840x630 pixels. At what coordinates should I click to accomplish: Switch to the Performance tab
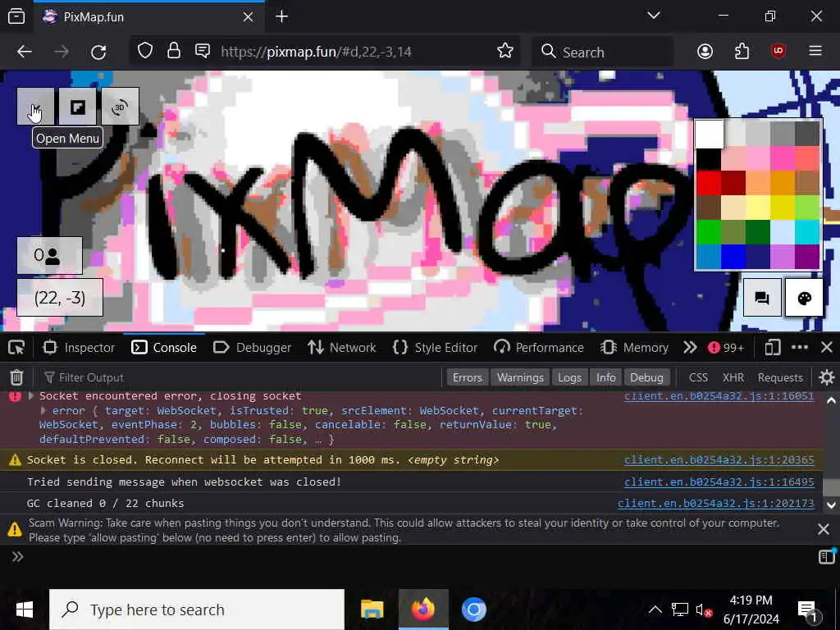(539, 348)
